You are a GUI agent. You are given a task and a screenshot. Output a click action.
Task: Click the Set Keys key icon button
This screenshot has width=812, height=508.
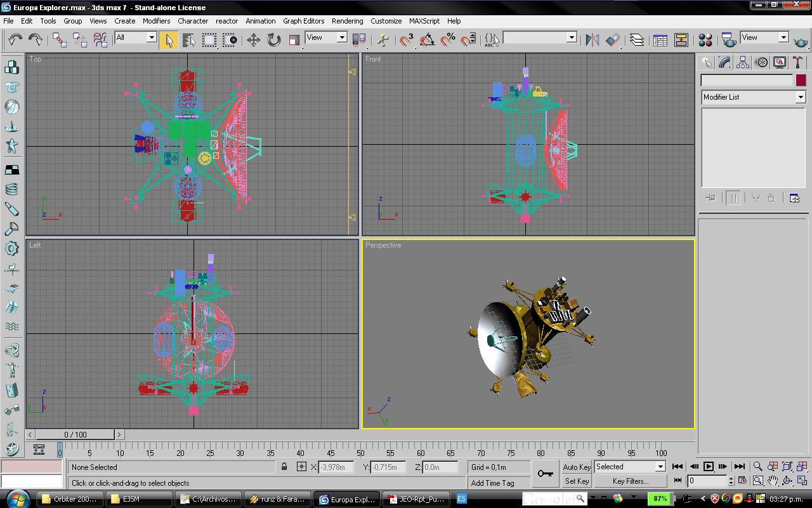coord(545,474)
